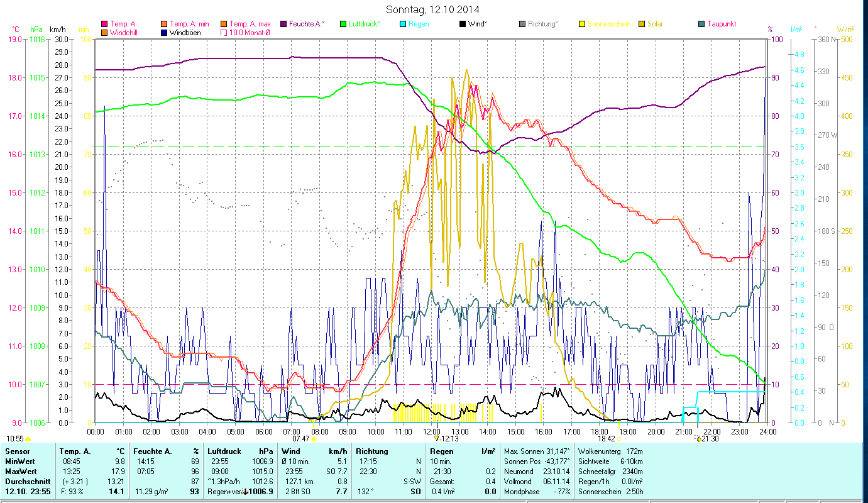Viewport: 868px width, 503px height.
Task: Click the pressure tendency '^1.3hPa/h'
Action: pyautogui.click(x=224, y=482)
